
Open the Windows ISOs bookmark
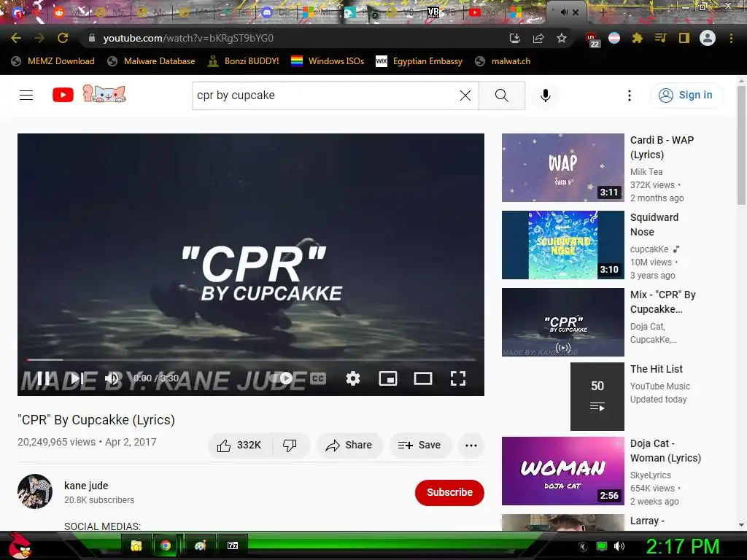(x=328, y=61)
